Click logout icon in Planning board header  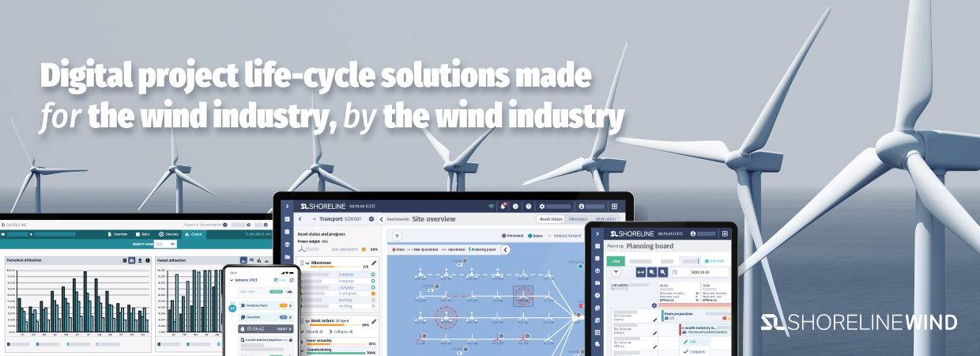pyautogui.click(x=725, y=234)
